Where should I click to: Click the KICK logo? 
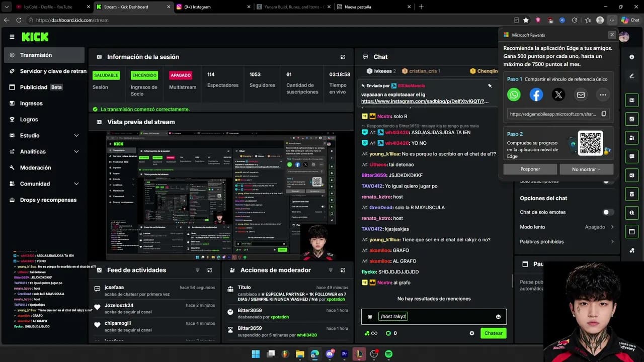point(35,37)
